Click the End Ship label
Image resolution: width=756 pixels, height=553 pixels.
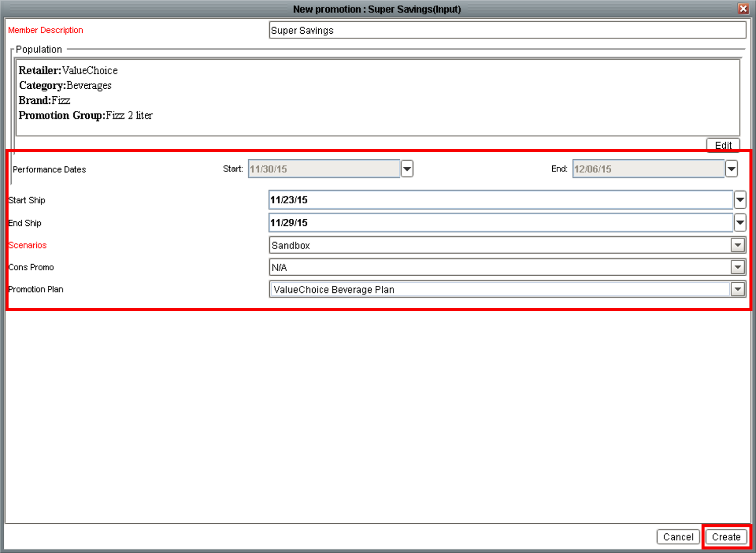(25, 223)
